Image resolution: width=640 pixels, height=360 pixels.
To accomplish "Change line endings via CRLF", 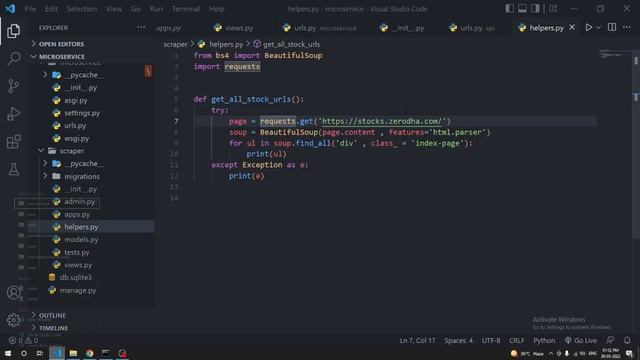I will click(517, 340).
